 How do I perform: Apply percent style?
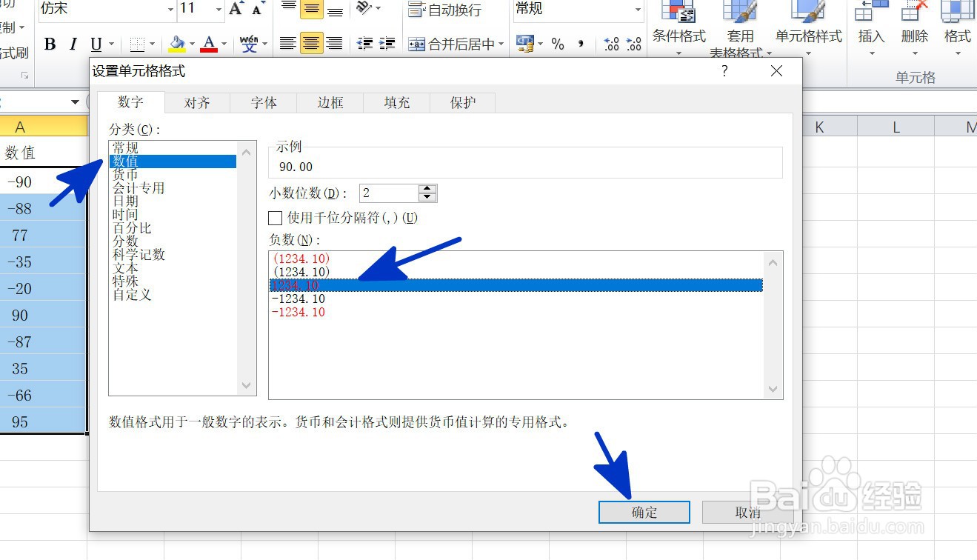click(558, 44)
